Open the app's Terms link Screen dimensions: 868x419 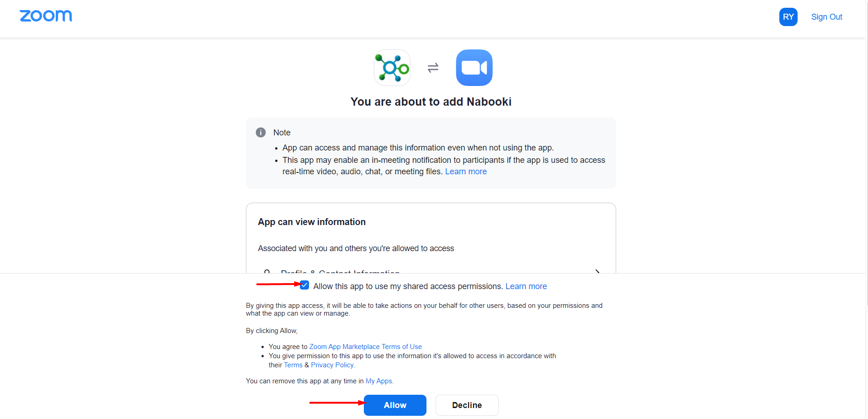coord(293,365)
